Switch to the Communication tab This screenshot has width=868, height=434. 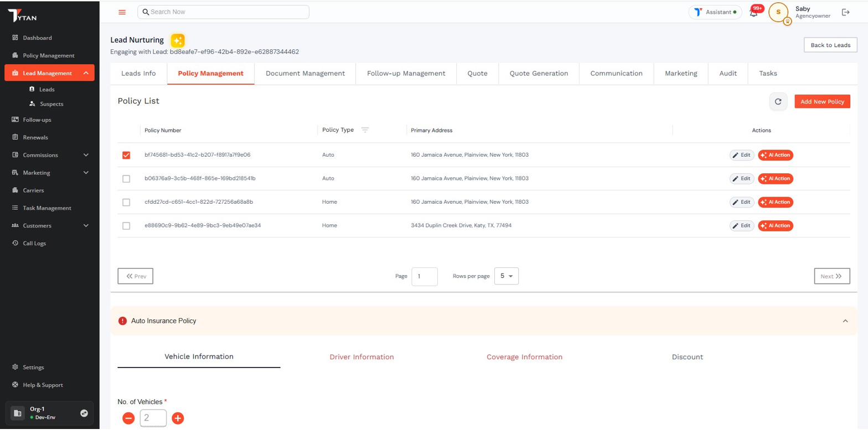616,74
